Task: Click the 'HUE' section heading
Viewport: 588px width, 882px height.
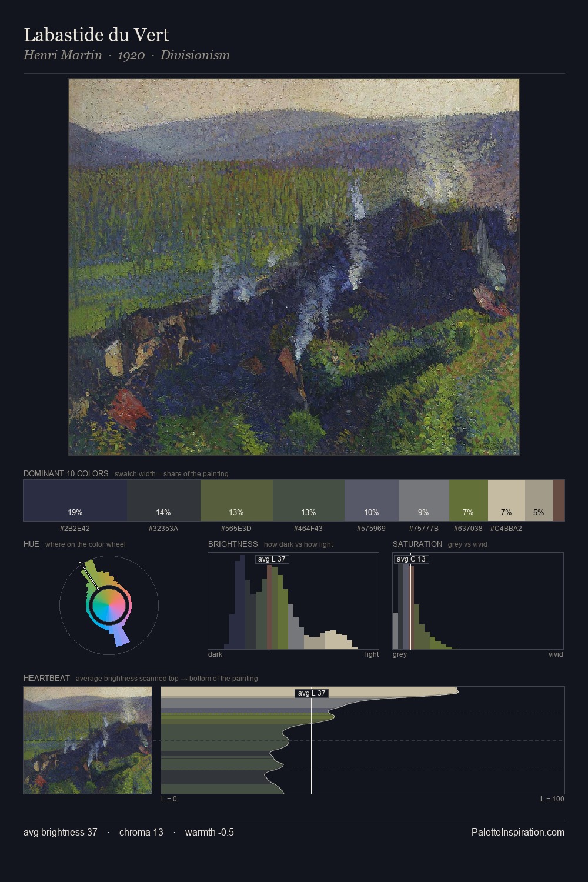Action: pyautogui.click(x=31, y=544)
